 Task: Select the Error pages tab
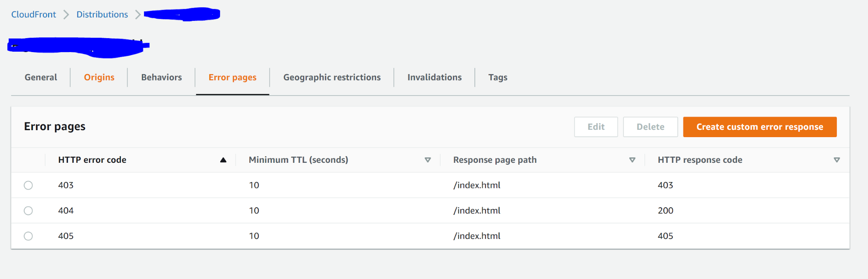[x=232, y=77]
